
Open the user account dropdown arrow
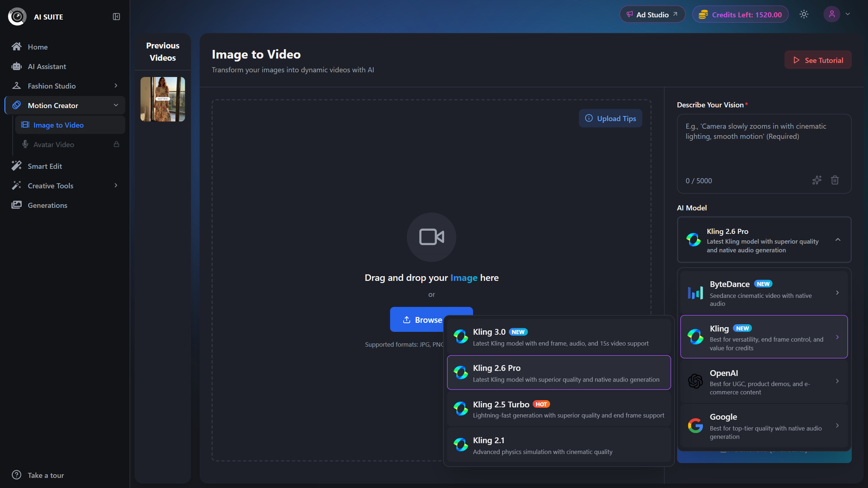pos(848,14)
